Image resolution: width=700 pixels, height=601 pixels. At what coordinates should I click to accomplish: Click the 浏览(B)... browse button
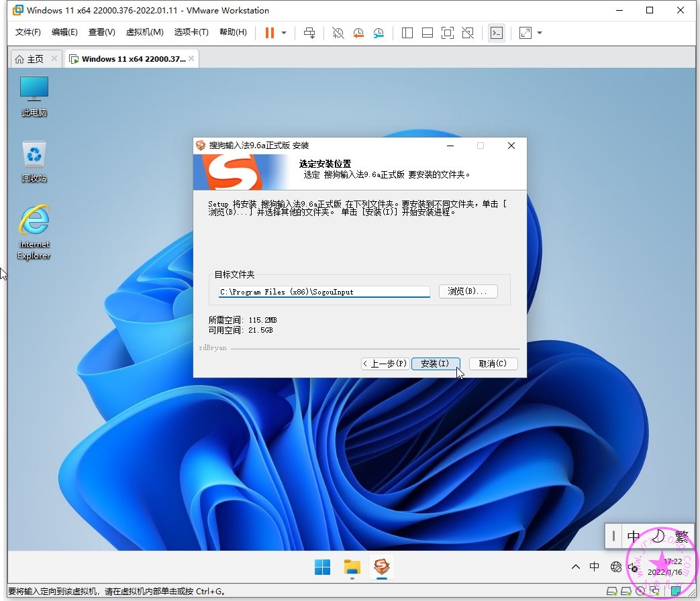point(468,291)
